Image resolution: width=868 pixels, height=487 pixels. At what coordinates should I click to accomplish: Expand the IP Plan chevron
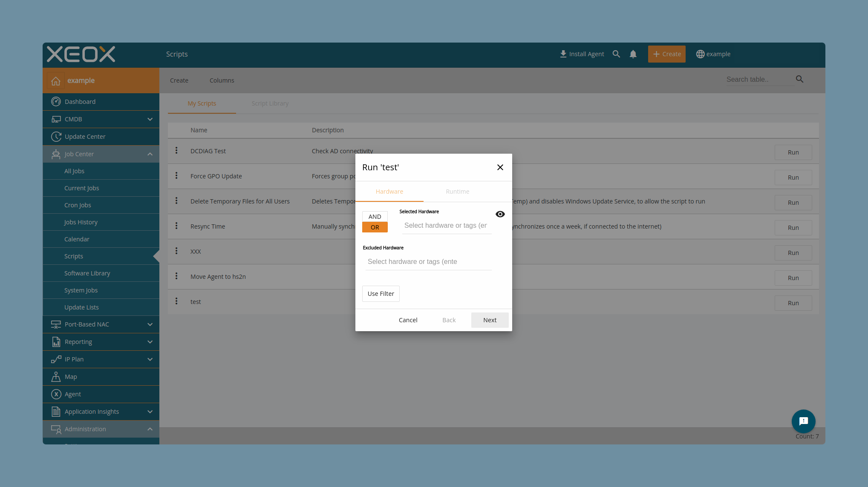click(x=150, y=359)
